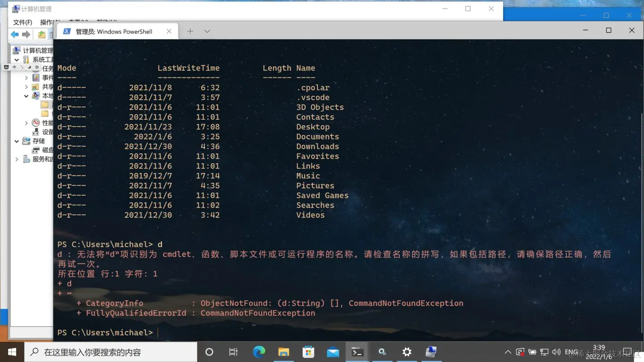
Task: Click the CommandNotFoundException FullyQualifiedErrorId text
Action: (x=258, y=313)
